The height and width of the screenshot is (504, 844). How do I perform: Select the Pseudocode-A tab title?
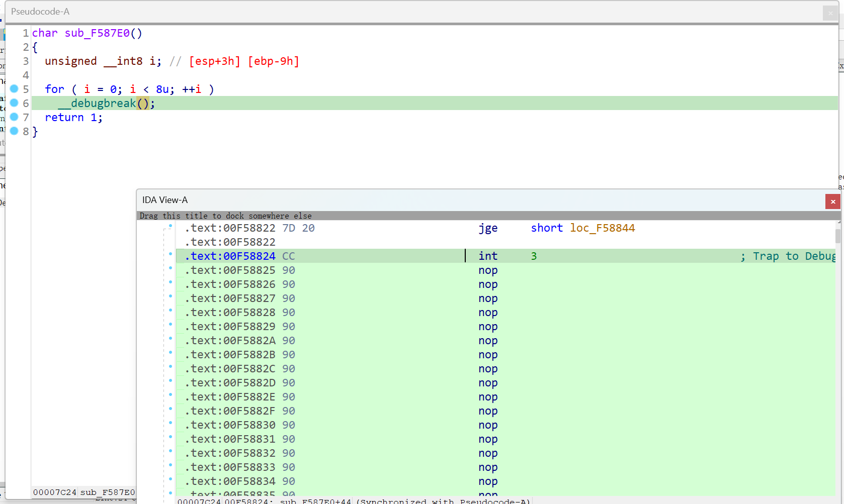(x=40, y=12)
